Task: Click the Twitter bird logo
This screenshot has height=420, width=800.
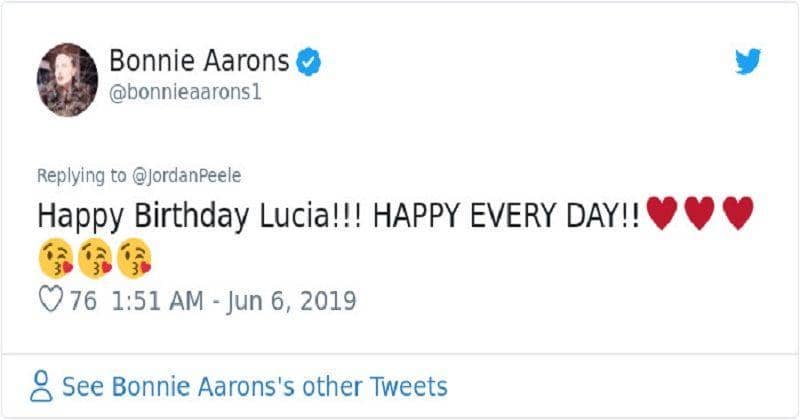Action: point(747,62)
